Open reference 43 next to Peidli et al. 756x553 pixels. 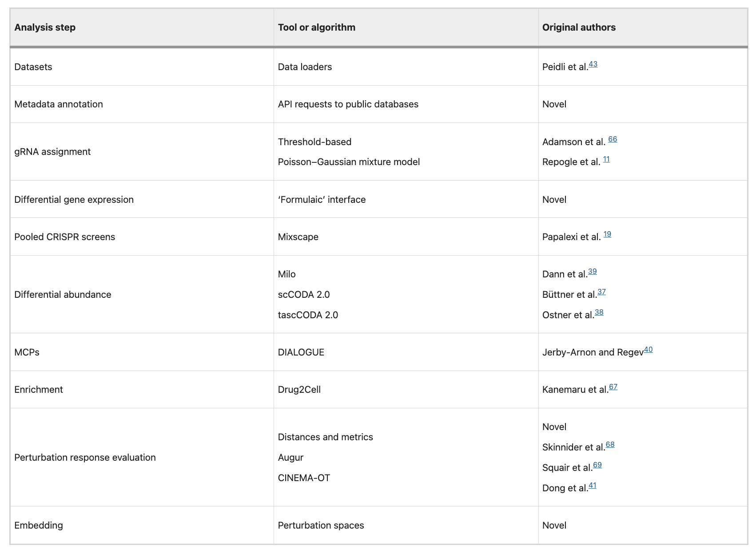[x=593, y=64]
